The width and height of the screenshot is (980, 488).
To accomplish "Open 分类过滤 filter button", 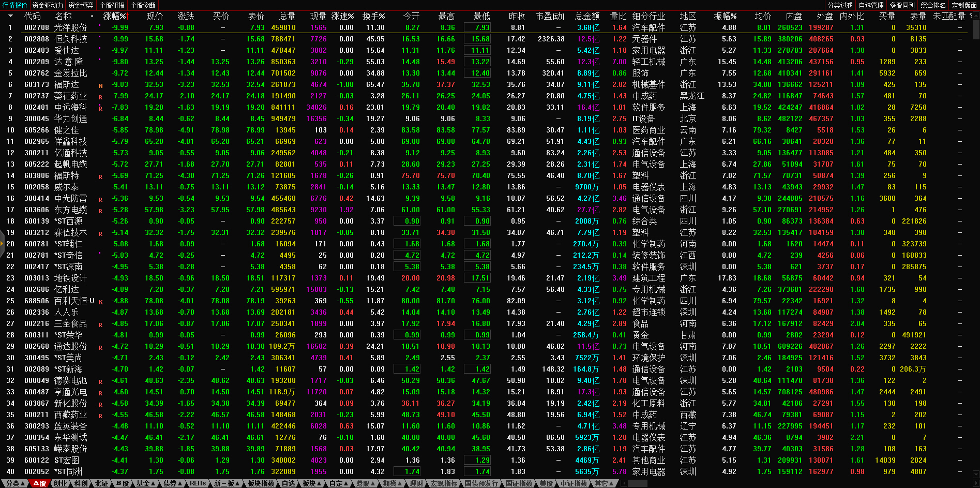I will (840, 5).
